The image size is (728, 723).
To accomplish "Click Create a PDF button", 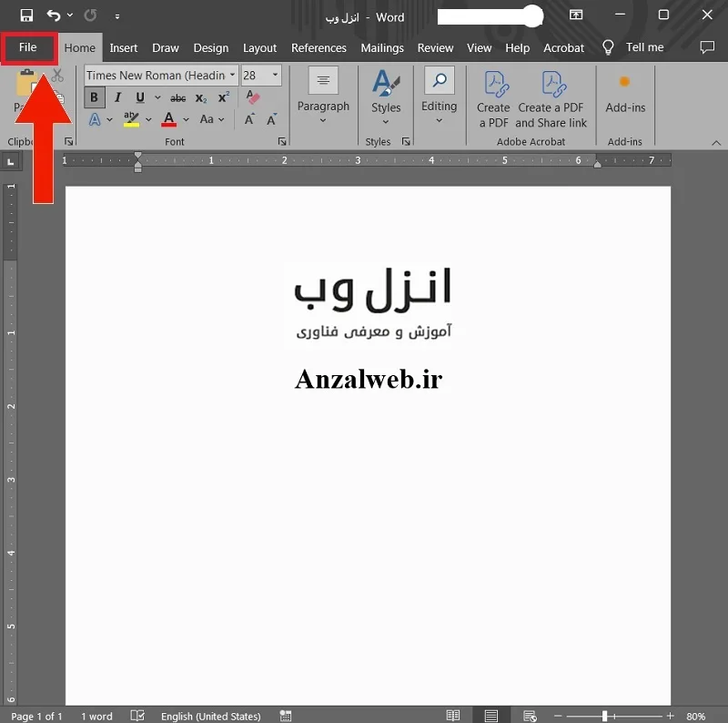I will tap(493, 99).
